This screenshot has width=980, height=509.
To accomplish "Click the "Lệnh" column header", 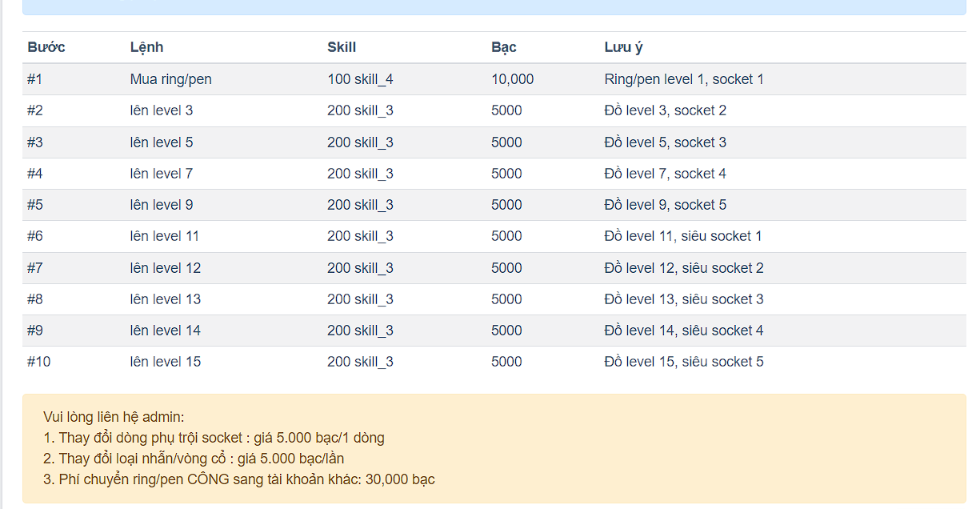I will pos(146,47).
